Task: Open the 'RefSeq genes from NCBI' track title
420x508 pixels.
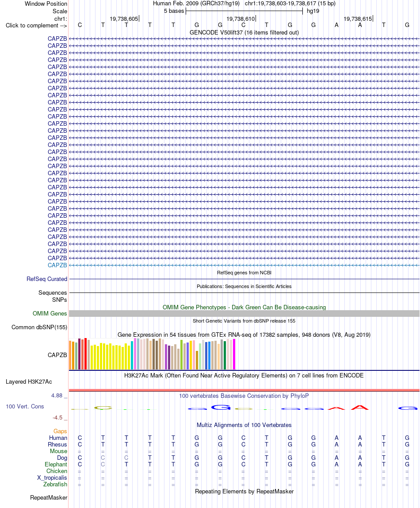Action: 244,273
